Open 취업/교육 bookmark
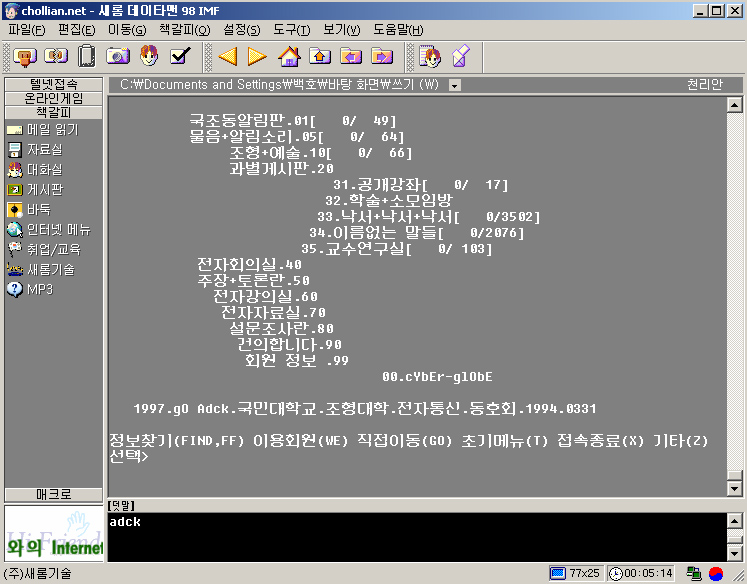The image size is (747, 584). coord(44,250)
